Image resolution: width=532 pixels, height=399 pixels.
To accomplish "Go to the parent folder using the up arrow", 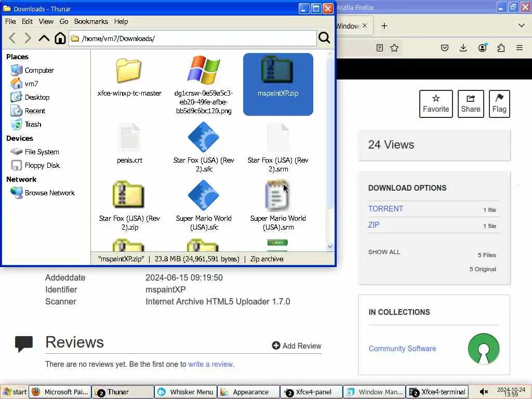I will tap(44, 38).
